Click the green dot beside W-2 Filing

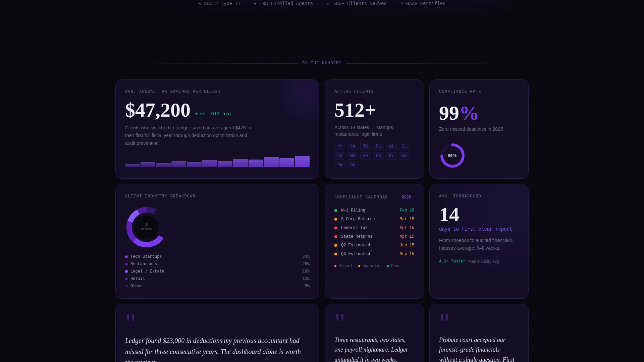pos(336,210)
